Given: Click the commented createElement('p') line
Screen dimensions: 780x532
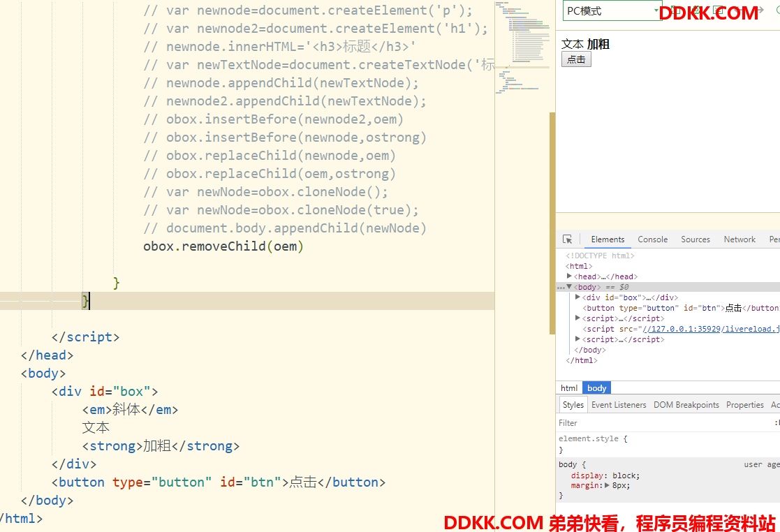Looking at the screenshot, I should [x=308, y=10].
